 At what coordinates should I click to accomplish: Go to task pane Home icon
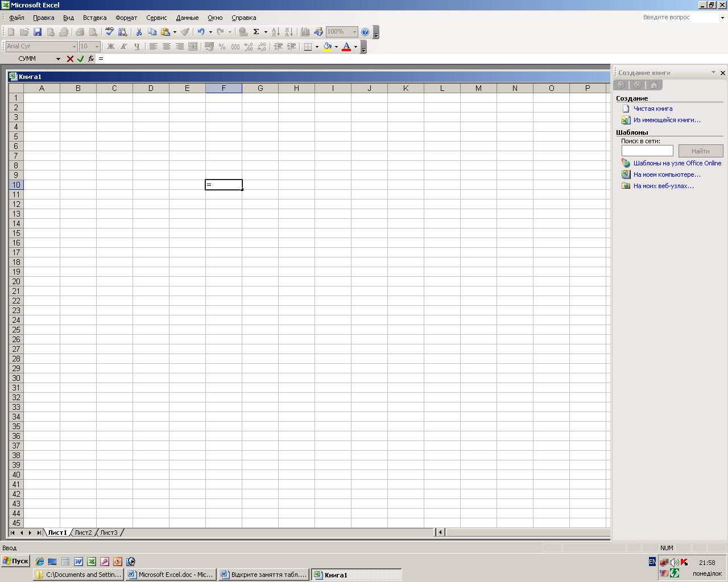654,85
